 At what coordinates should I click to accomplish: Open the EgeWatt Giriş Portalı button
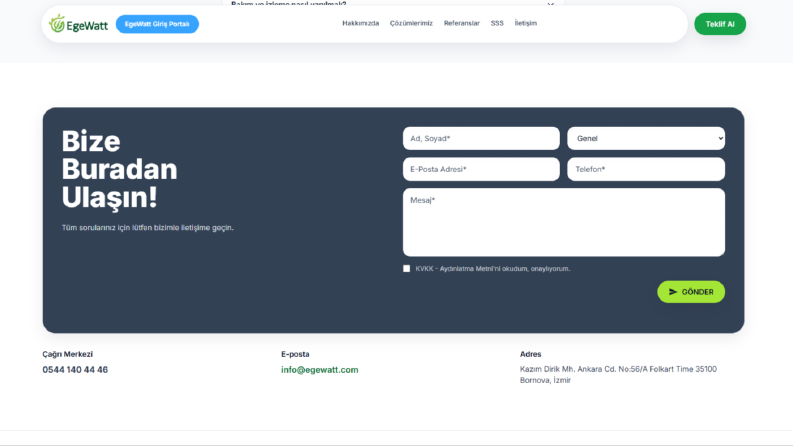click(157, 24)
